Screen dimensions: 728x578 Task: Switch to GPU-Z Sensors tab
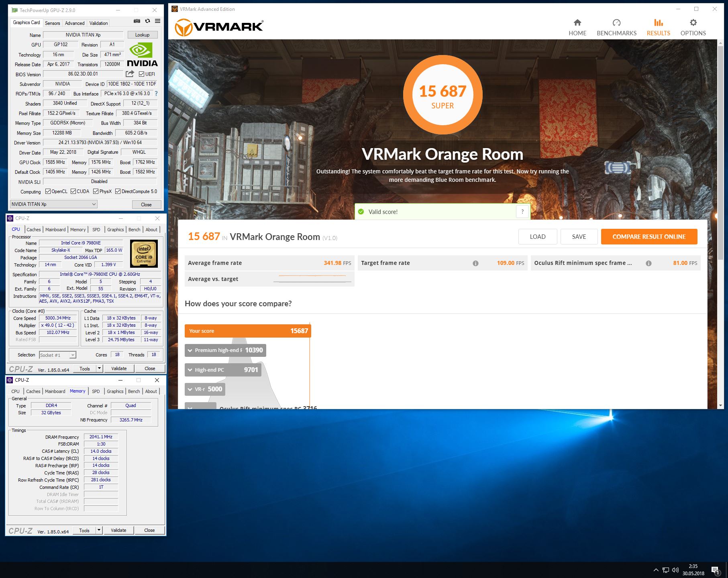[x=52, y=23]
